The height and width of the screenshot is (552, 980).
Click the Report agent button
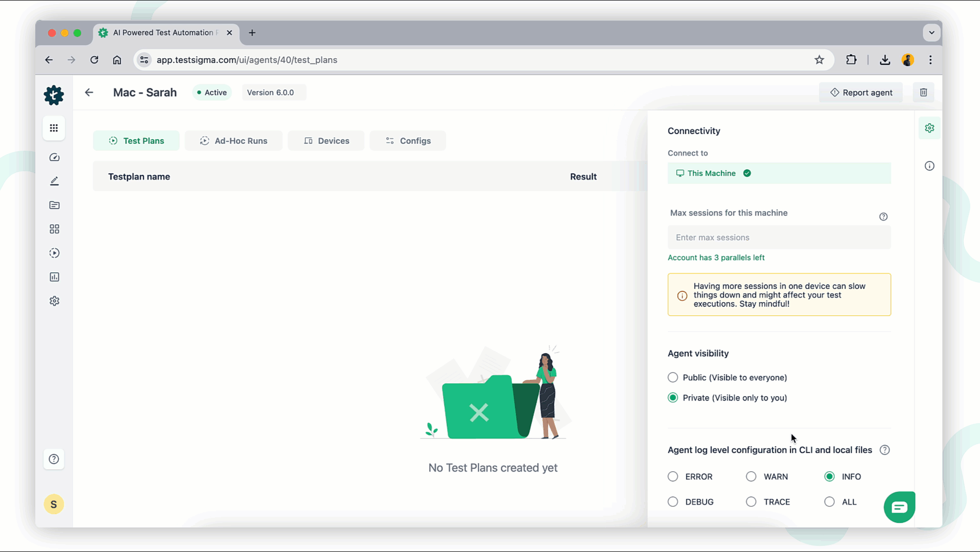coord(861,93)
